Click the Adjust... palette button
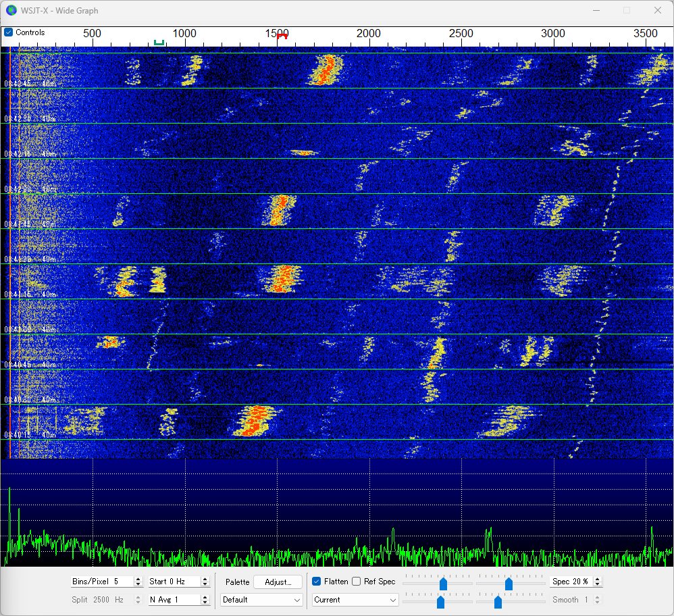This screenshot has width=674, height=616. point(278,582)
